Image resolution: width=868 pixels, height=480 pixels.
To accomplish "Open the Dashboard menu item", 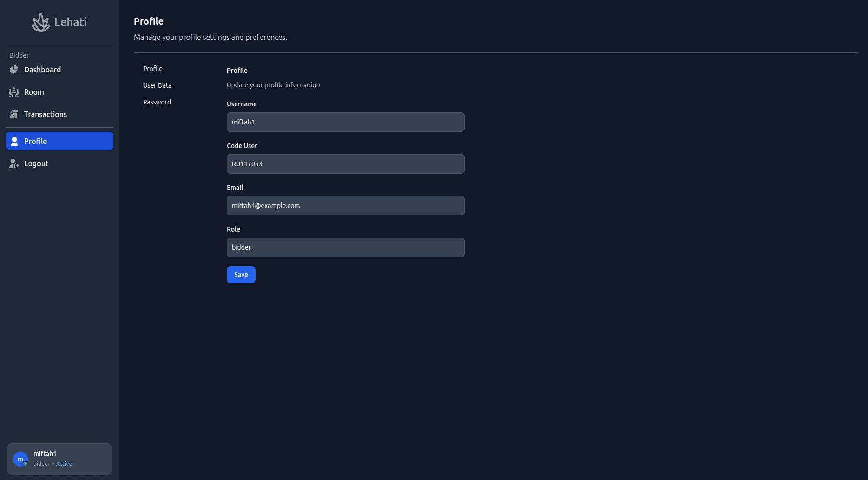I will pyautogui.click(x=42, y=70).
